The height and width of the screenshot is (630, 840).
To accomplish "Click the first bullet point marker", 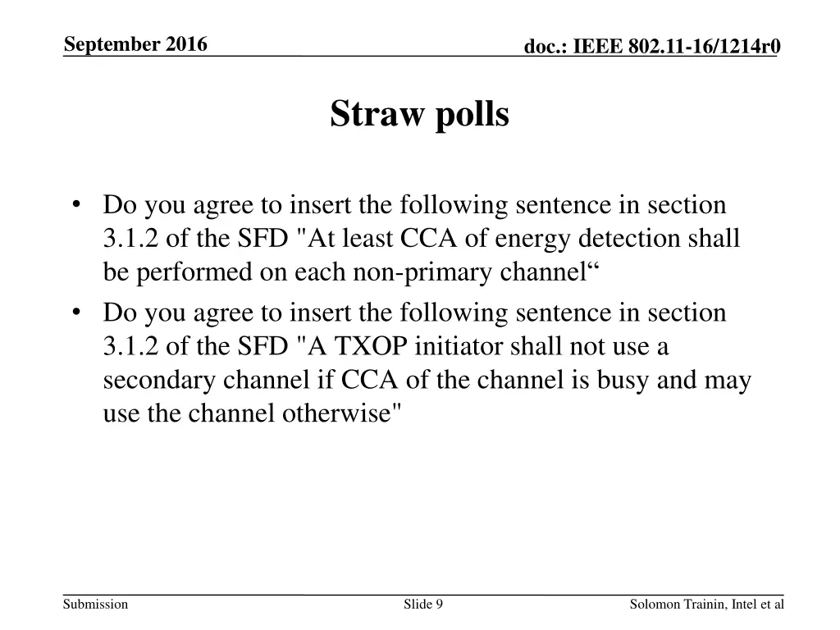I will (x=76, y=204).
